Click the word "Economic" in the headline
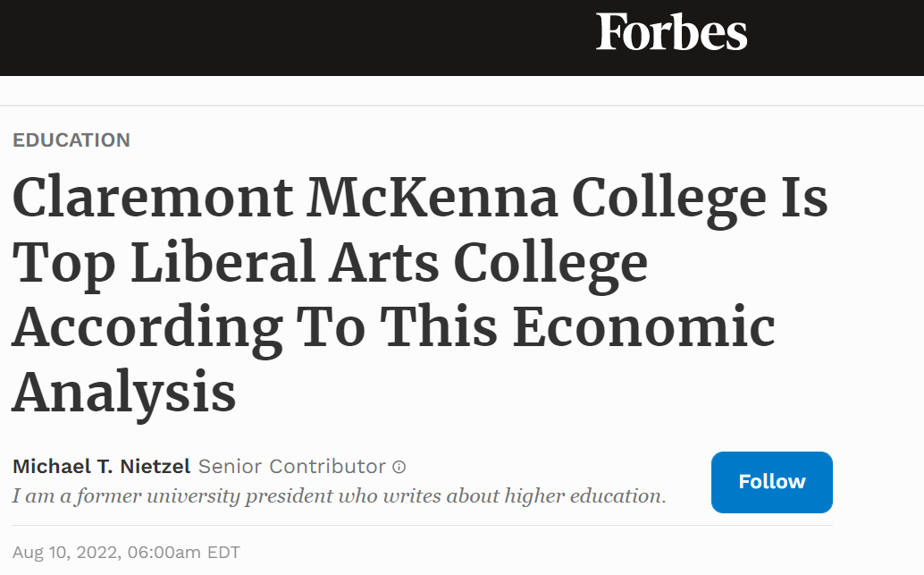 pos(643,328)
